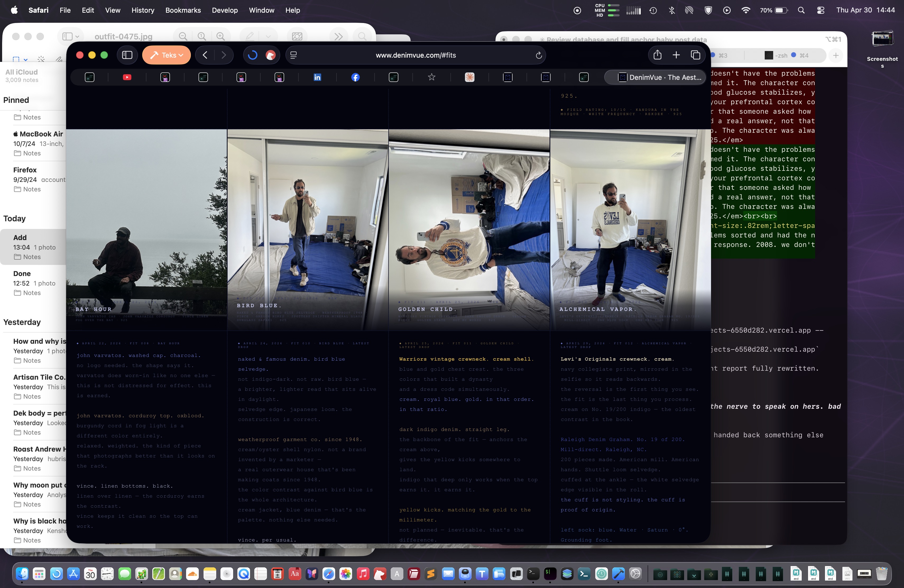Screen dimensions: 904x588
Task: Switch to the pinned YouTube tab
Action: coord(127,77)
